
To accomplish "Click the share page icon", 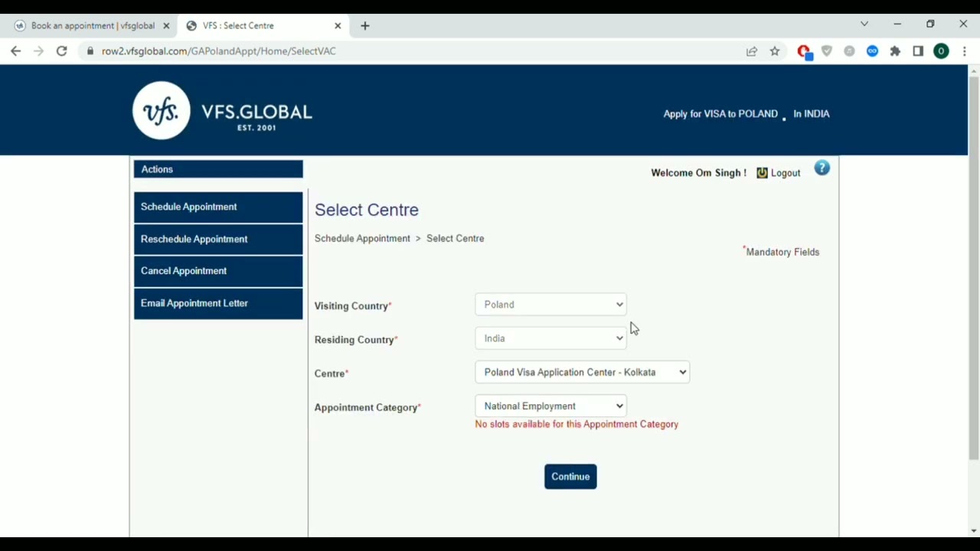I will pos(752,51).
